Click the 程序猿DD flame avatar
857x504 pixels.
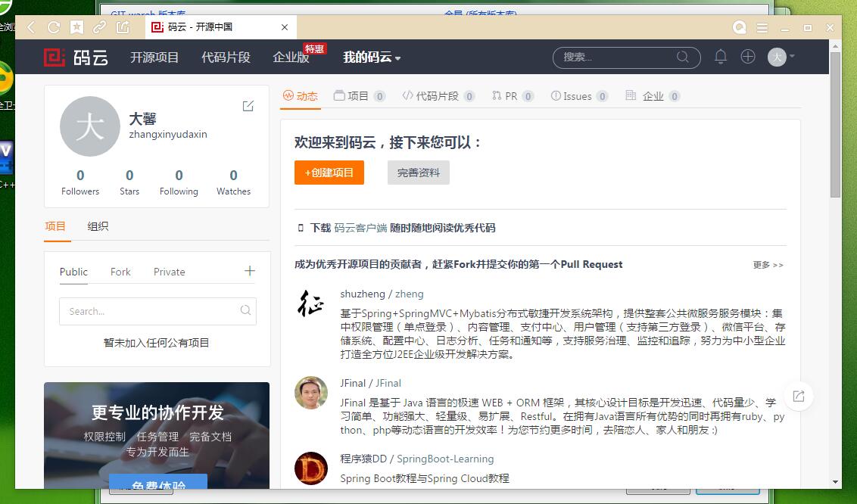point(311,468)
